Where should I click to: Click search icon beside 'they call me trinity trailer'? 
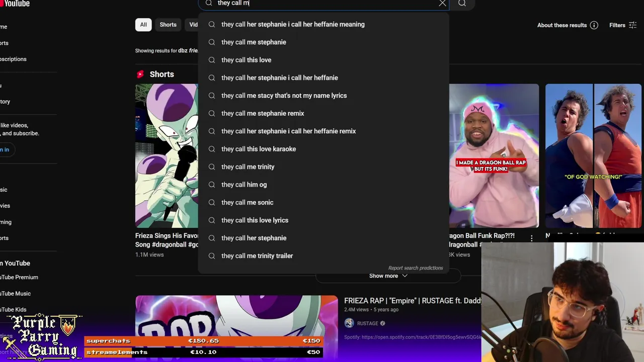click(x=212, y=256)
